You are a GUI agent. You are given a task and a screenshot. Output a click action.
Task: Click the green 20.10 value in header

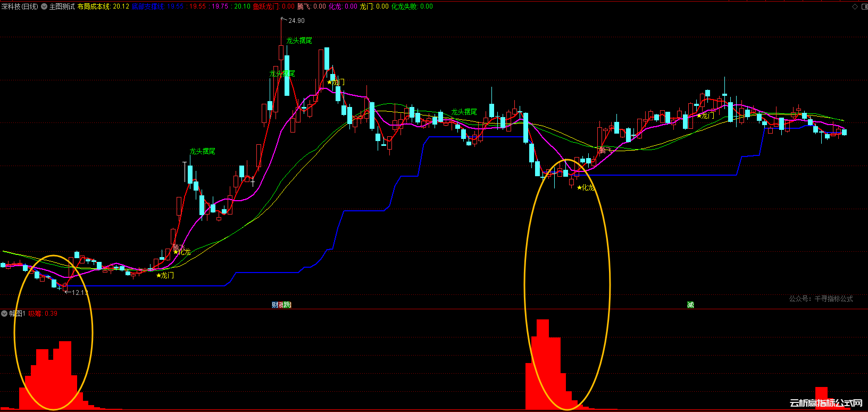click(x=242, y=6)
